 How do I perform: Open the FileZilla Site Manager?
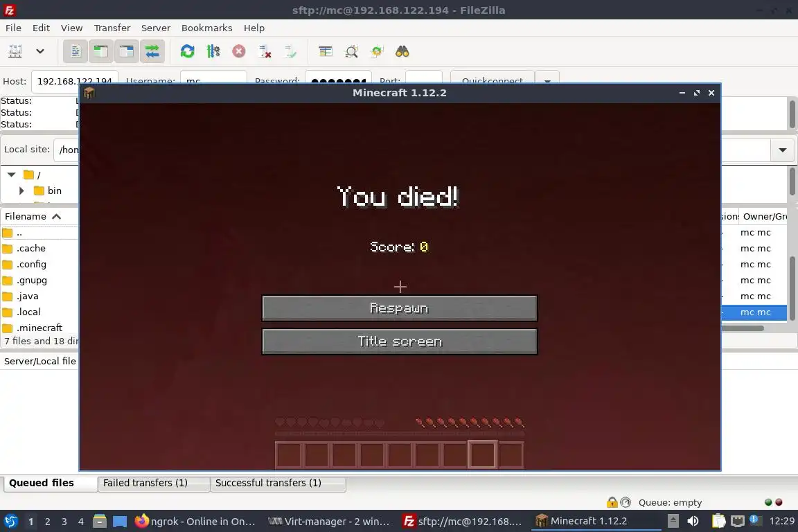click(x=15, y=51)
